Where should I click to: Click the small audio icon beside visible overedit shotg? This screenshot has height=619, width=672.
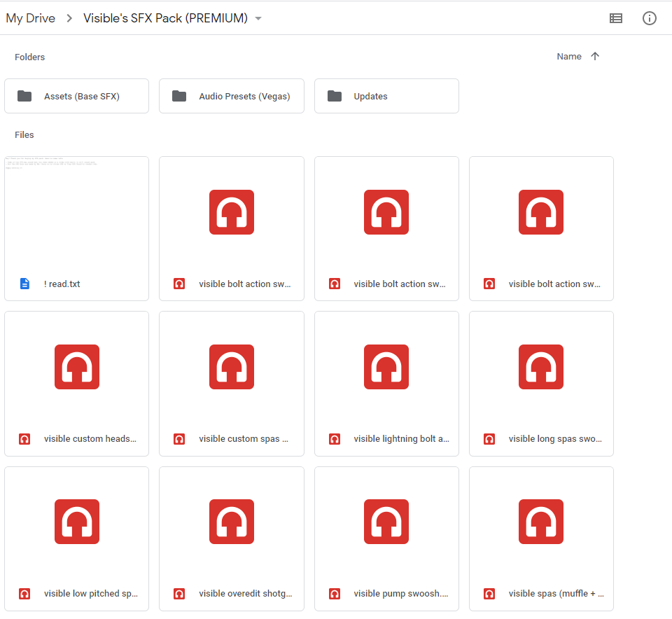179,594
